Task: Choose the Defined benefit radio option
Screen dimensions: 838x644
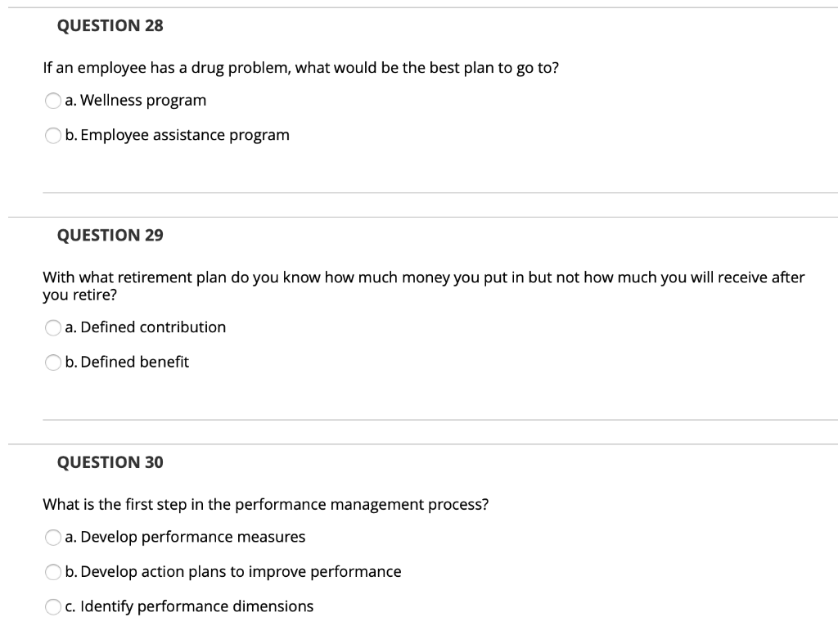Action: click(53, 363)
